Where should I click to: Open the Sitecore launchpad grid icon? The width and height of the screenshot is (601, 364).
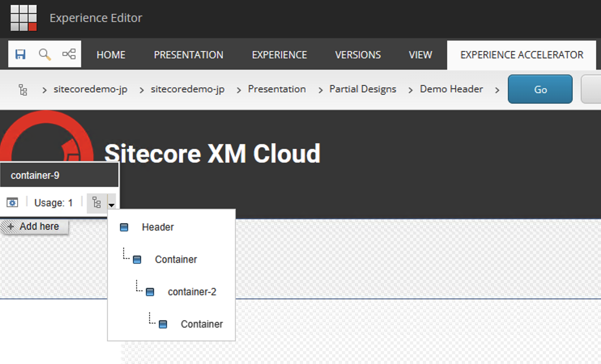click(23, 18)
